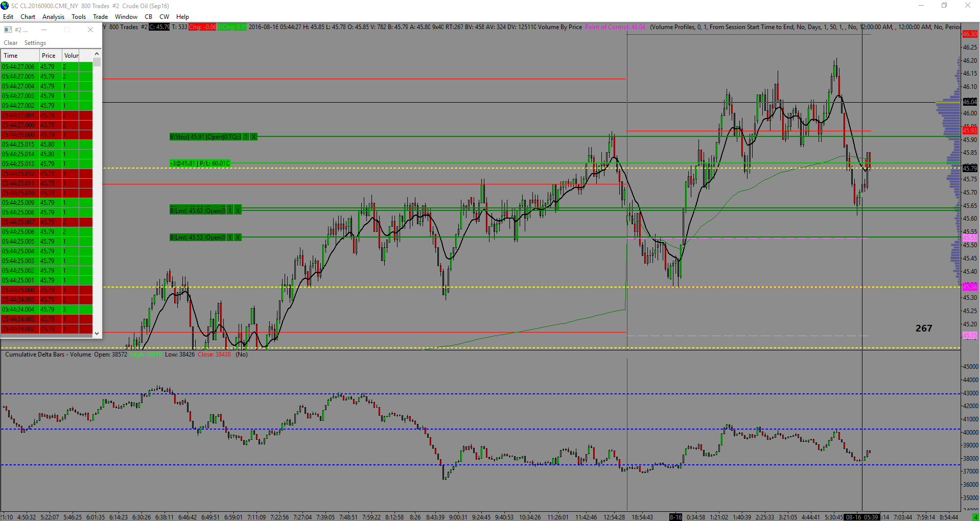
Task: Select the 05:44:26.000 trade row
Action: (46, 135)
